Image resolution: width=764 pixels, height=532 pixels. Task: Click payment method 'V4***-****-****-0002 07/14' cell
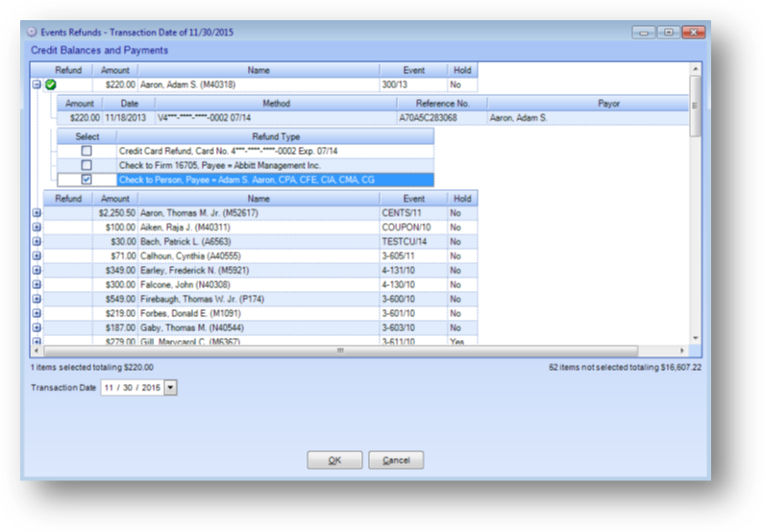point(276,118)
